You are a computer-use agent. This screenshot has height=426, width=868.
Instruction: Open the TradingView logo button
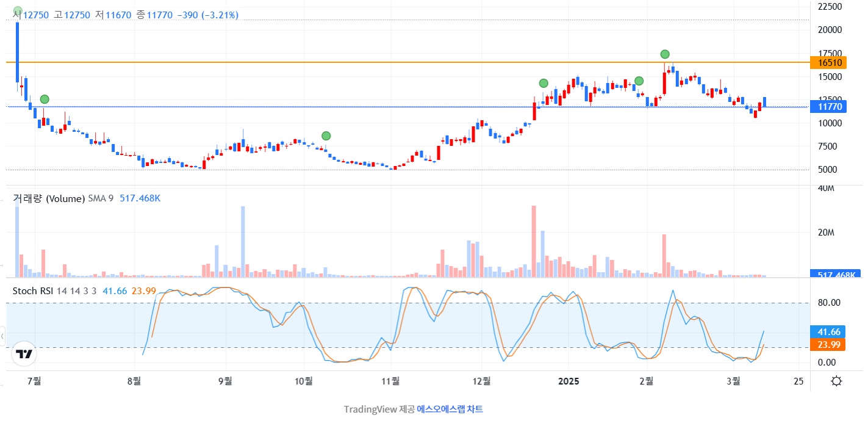(24, 354)
